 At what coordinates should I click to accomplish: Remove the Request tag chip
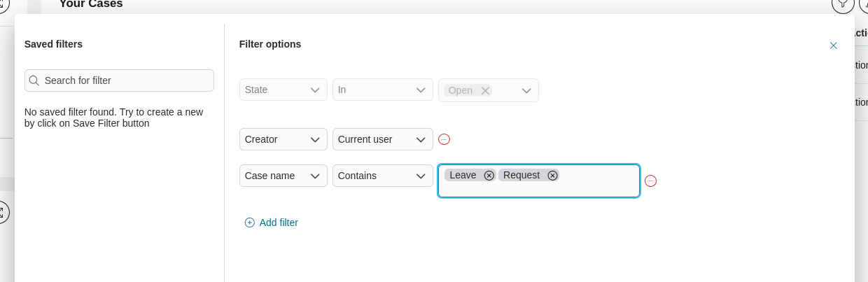pyautogui.click(x=552, y=175)
